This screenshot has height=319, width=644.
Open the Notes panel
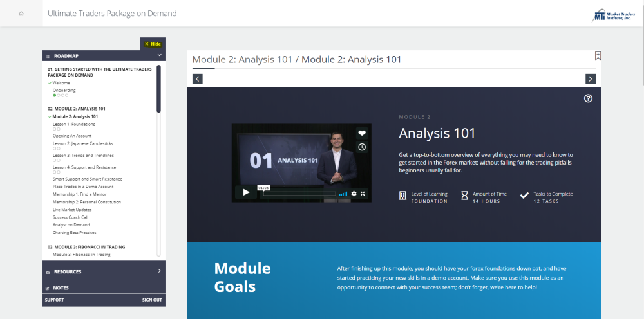104,288
